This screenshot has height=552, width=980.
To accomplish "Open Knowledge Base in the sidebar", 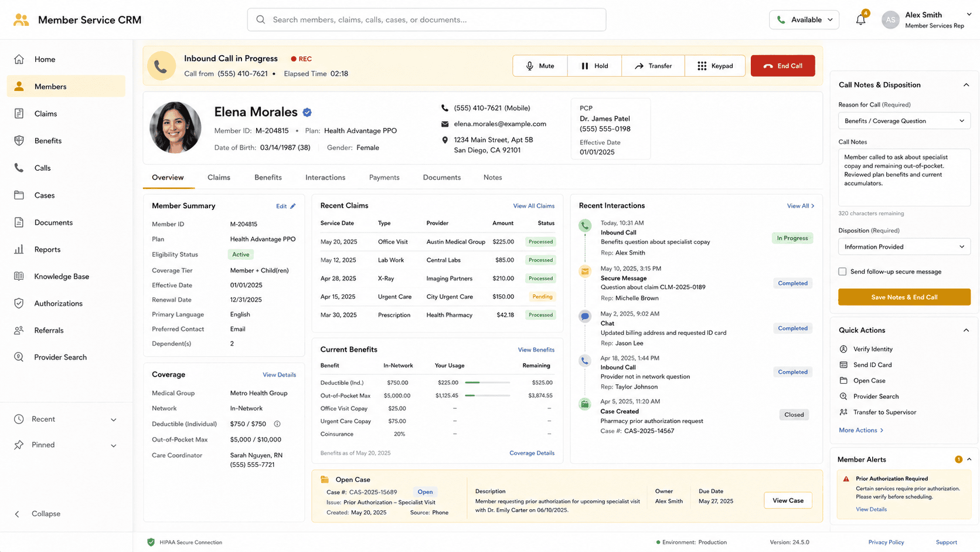I will tap(66, 276).
